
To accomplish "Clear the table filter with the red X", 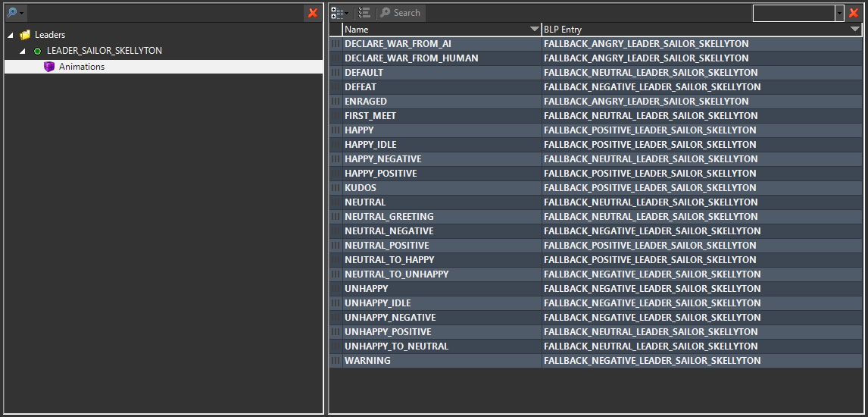I will [x=853, y=13].
